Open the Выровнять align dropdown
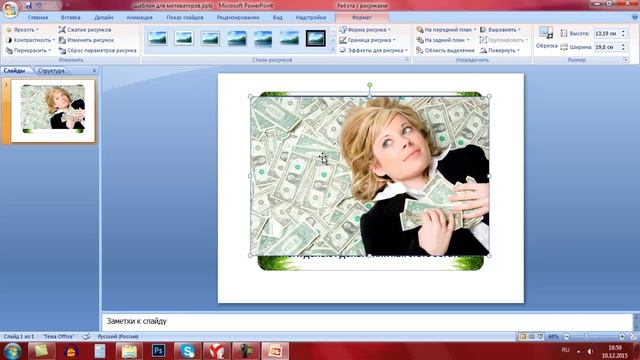This screenshot has height=360, width=640. 500,30
